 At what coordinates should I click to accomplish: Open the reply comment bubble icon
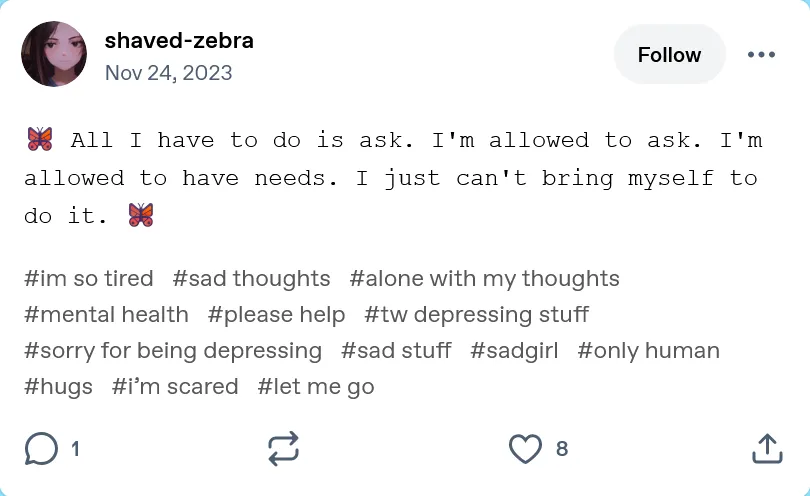point(41,449)
